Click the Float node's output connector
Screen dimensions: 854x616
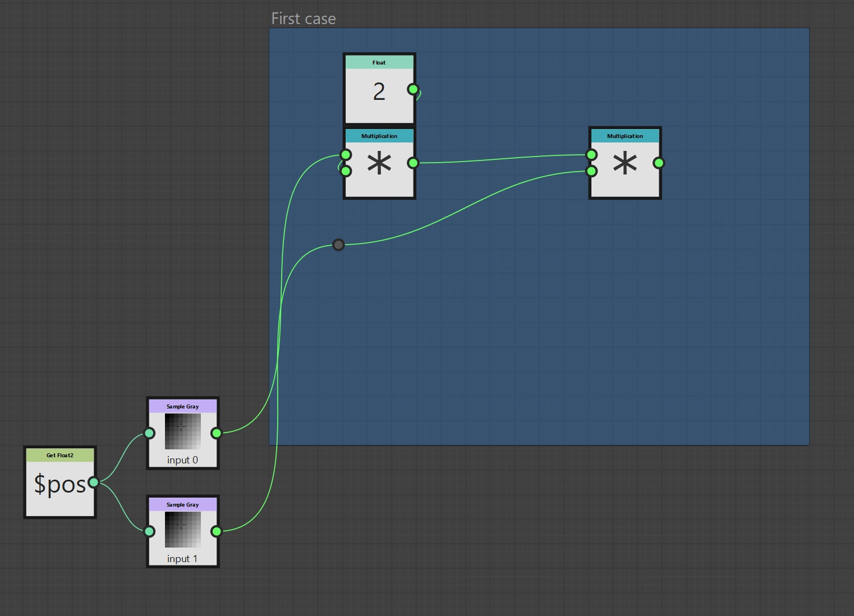pos(413,89)
